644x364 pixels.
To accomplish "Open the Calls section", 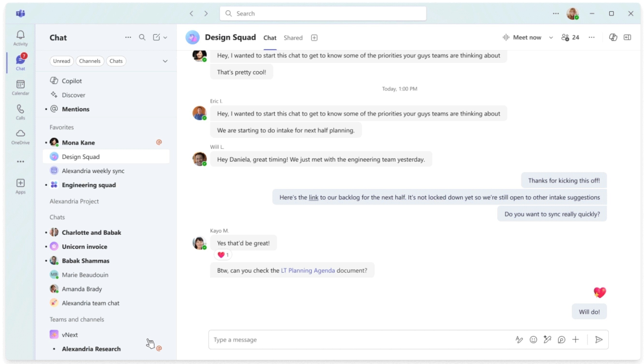I will tap(20, 112).
